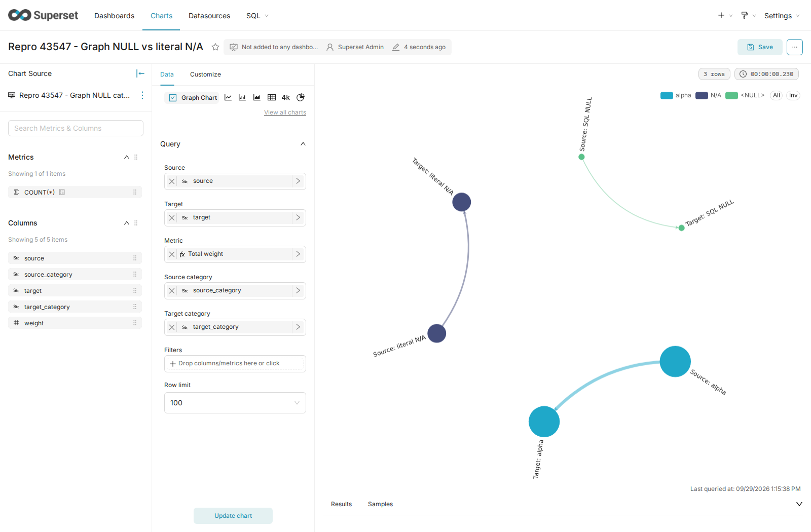Open the Settings dropdown
This screenshot has width=811, height=532.
pos(782,16)
